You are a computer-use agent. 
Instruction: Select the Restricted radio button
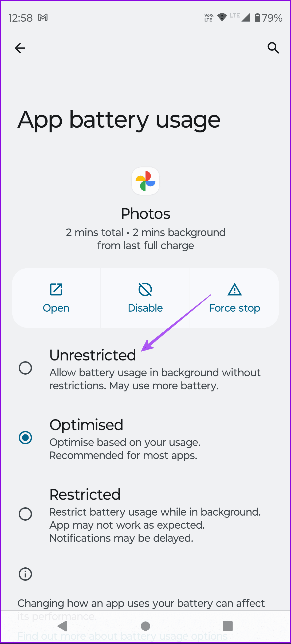(x=25, y=514)
